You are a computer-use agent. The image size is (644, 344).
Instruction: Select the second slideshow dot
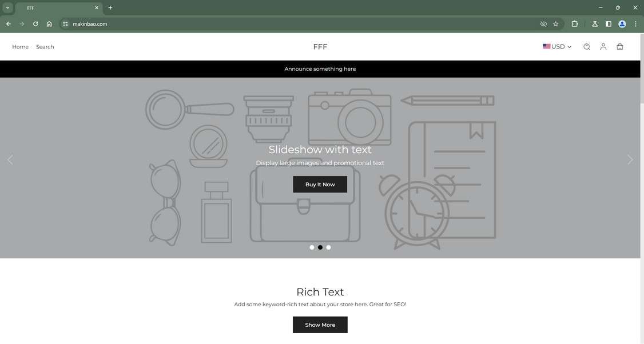(320, 247)
